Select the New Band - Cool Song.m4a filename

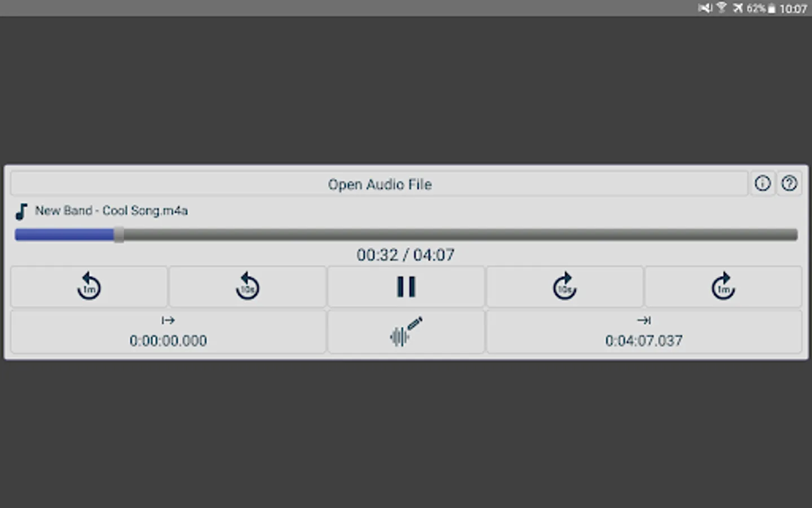pos(111,211)
